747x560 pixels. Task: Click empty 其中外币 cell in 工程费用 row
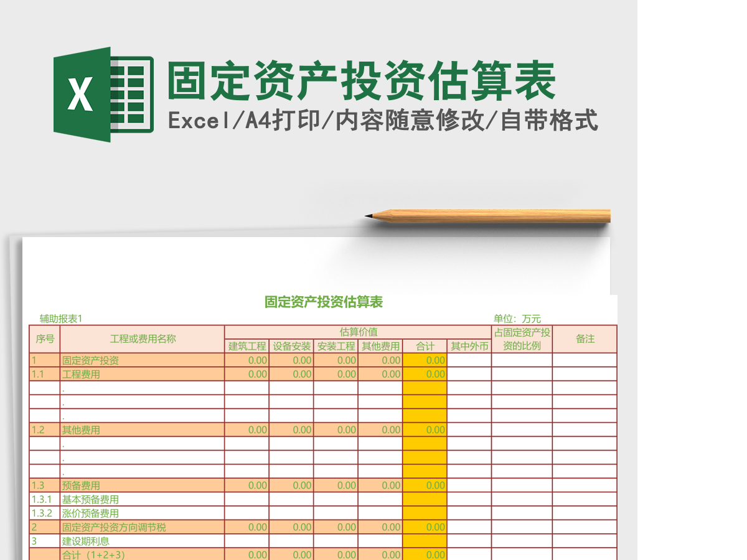(469, 374)
